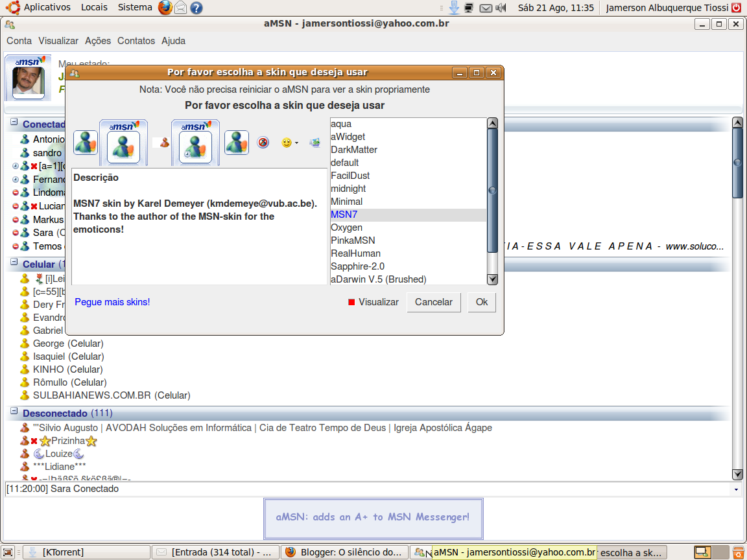
Task: Open the smiley emoticon picker in the preview
Action: tap(285, 142)
